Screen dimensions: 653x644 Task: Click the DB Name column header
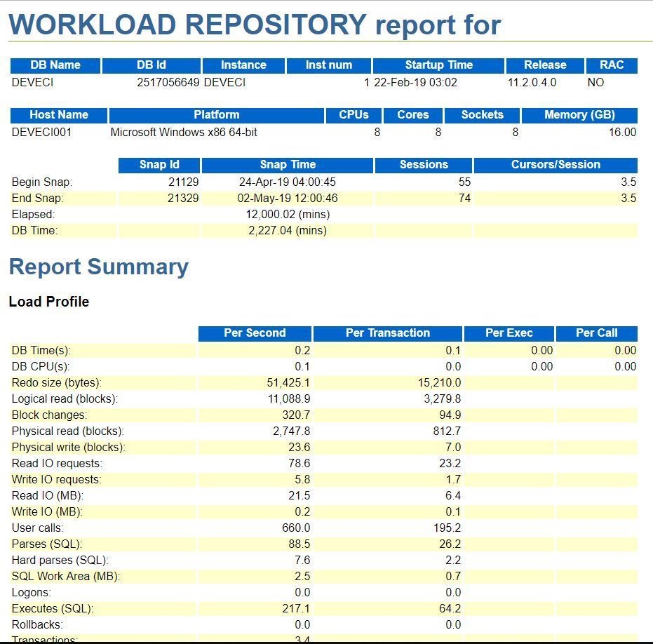[x=55, y=65]
